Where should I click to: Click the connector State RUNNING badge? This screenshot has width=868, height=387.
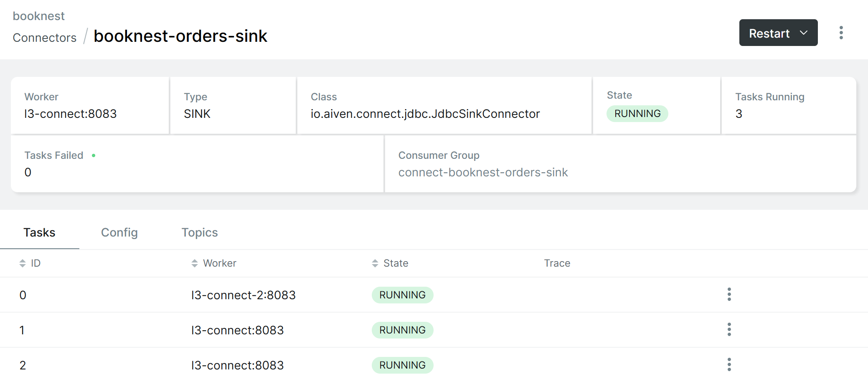coord(637,114)
